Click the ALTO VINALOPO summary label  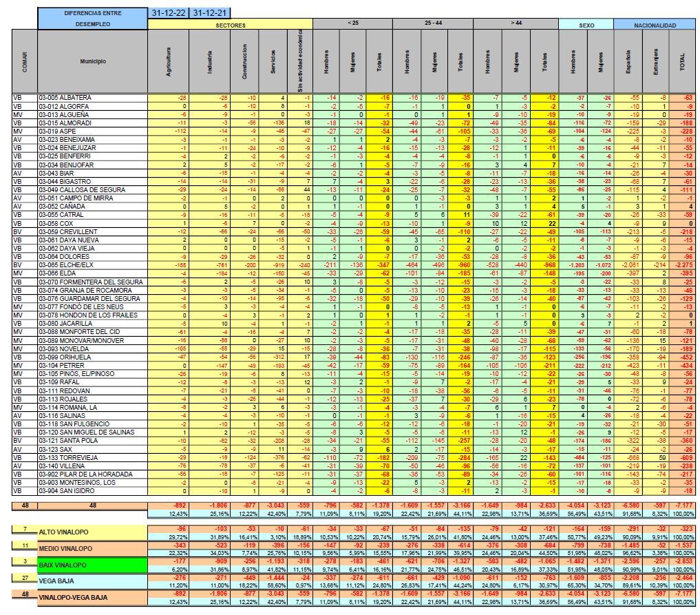click(x=92, y=533)
